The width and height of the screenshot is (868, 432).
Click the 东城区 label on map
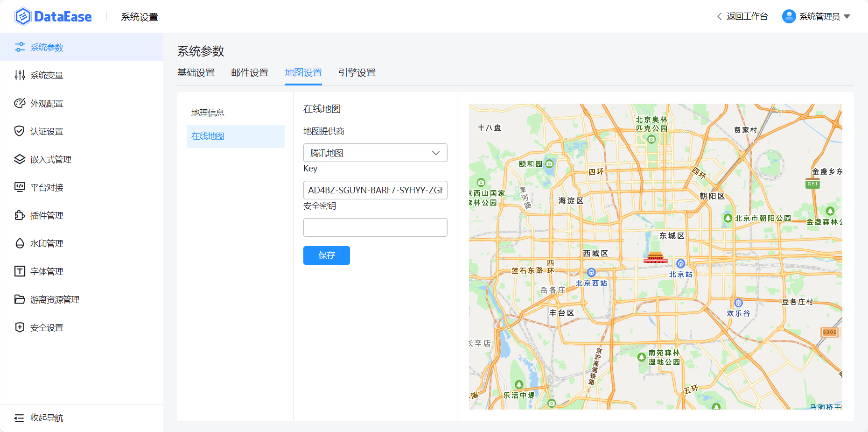(672, 236)
